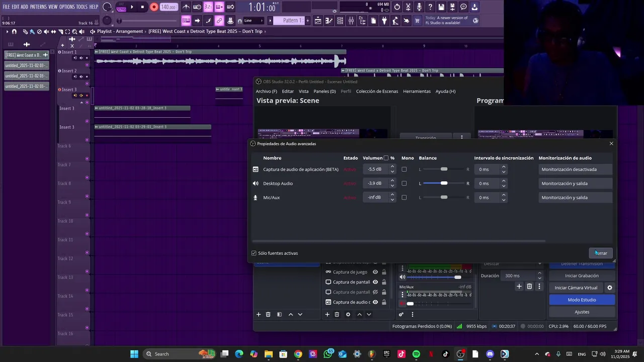
Task: Open monitoring dropdown for Mic/Aux
Action: pos(575,198)
